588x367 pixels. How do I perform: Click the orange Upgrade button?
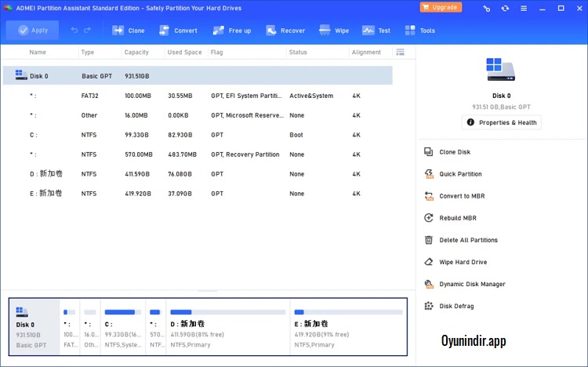(x=441, y=7)
